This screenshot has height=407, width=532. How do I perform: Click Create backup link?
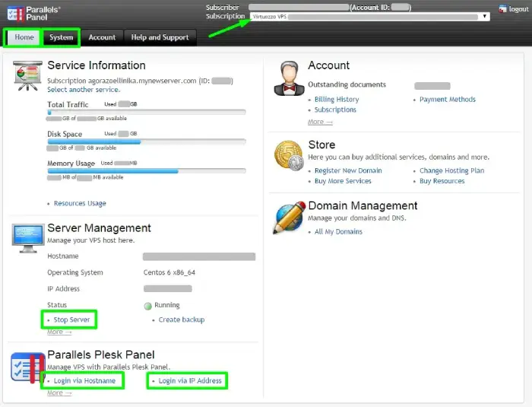(x=182, y=320)
